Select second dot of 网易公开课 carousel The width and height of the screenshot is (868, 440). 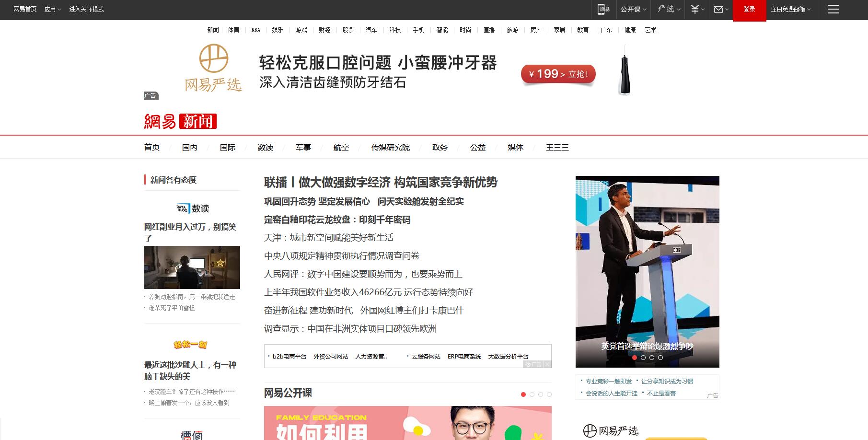(x=532, y=394)
